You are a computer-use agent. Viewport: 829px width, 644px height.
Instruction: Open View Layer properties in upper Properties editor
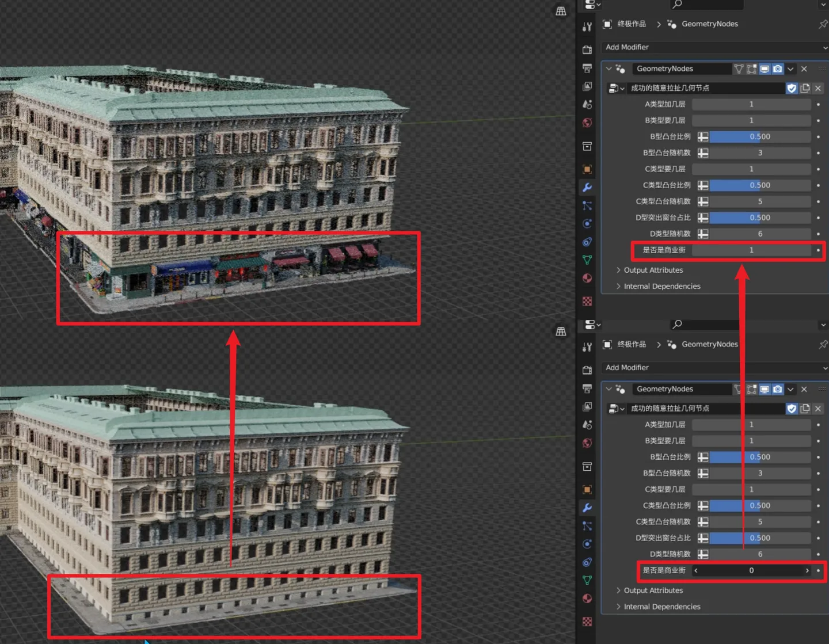click(x=587, y=86)
